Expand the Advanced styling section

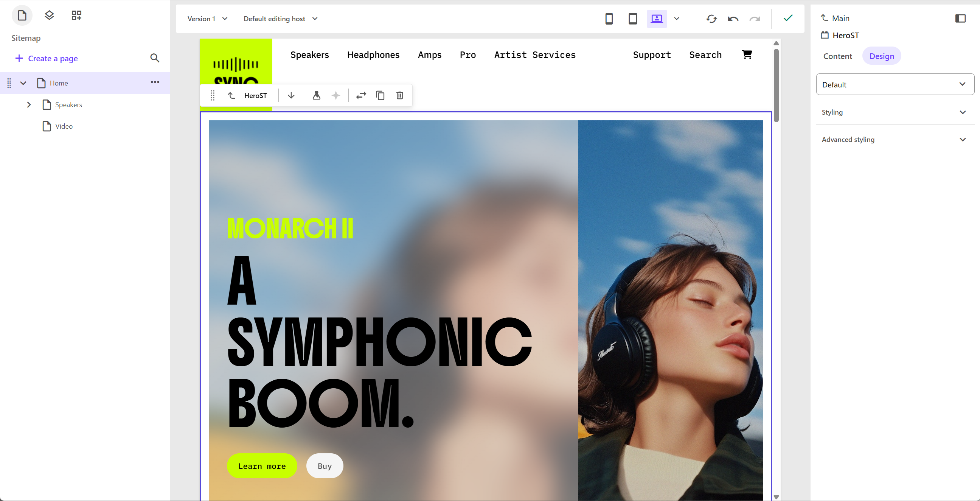click(x=895, y=139)
